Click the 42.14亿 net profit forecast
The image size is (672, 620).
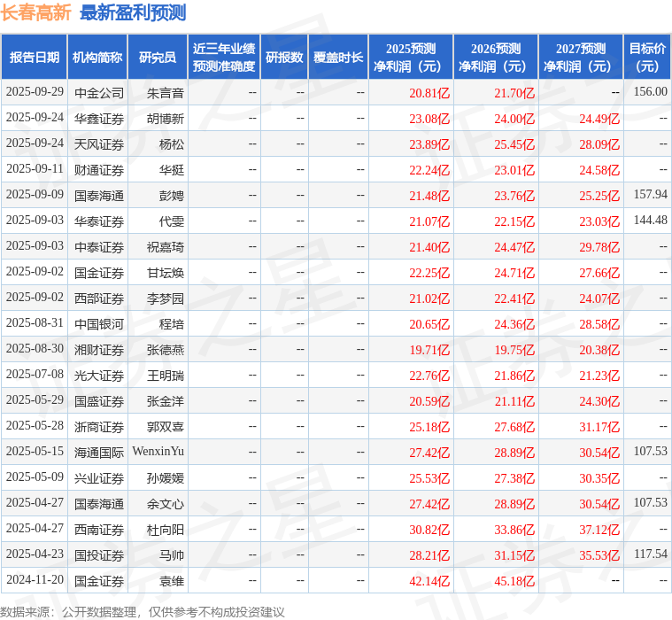pyautogui.click(x=429, y=580)
